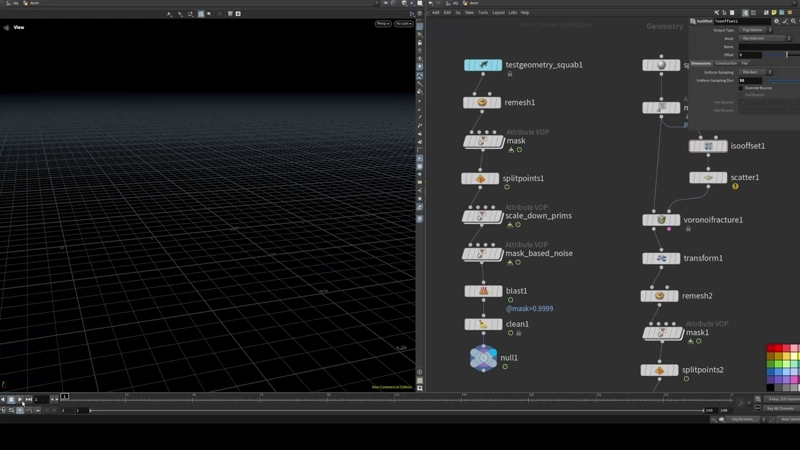800x450 pixels.
Task: Toggle the highlighted mode button in the lower playbar row
Action: click(x=20, y=410)
